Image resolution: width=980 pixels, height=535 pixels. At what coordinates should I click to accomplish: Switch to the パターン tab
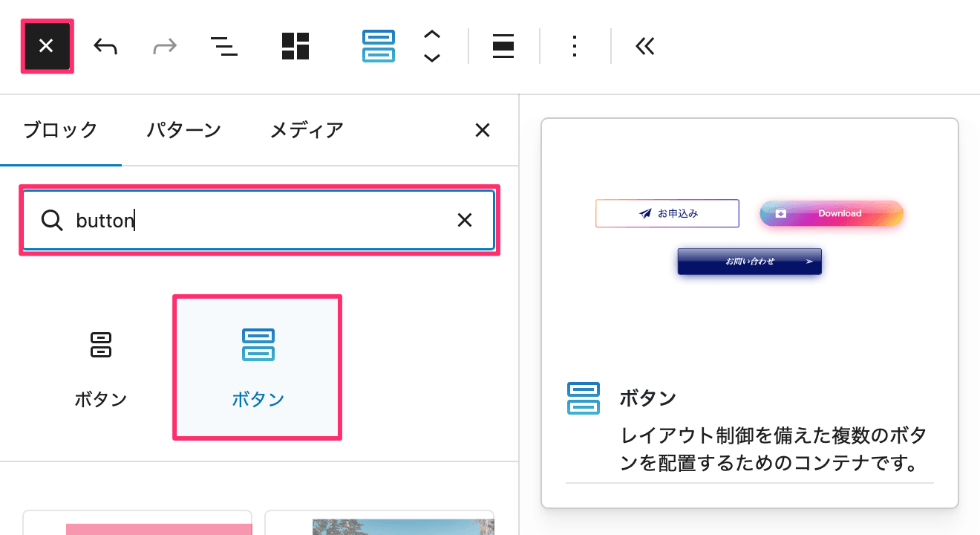[183, 130]
